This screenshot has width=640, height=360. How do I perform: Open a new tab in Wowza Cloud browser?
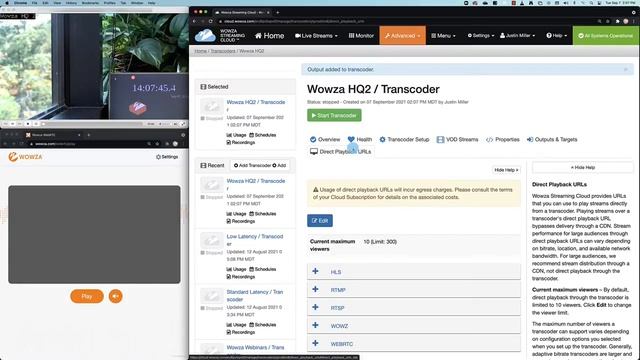pos(278,12)
